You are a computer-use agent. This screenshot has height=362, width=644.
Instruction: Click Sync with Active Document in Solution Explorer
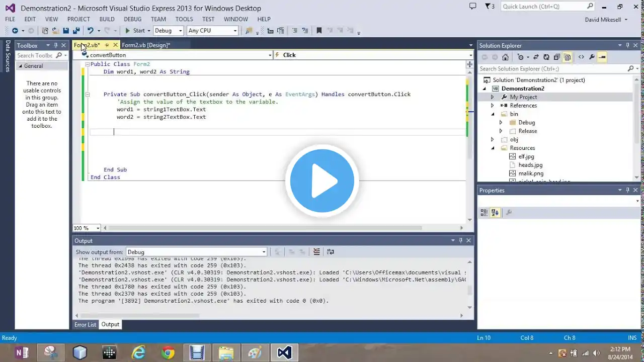(x=536, y=57)
